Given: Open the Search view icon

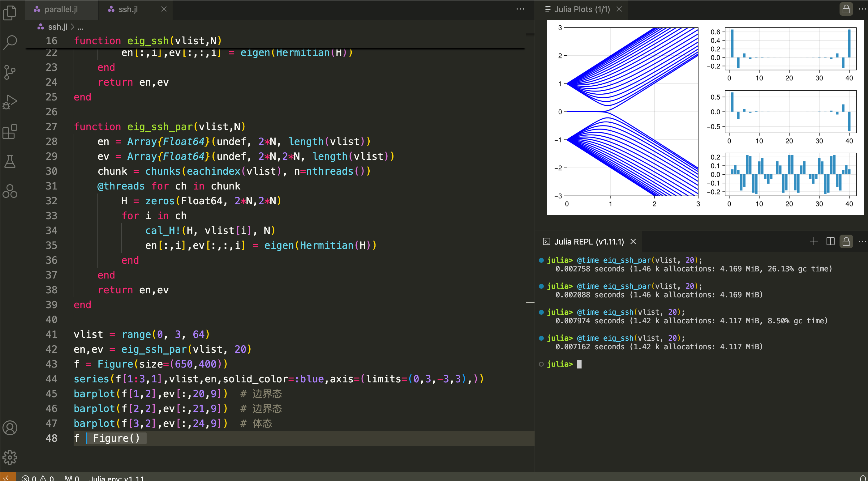Looking at the screenshot, I should [x=10, y=42].
